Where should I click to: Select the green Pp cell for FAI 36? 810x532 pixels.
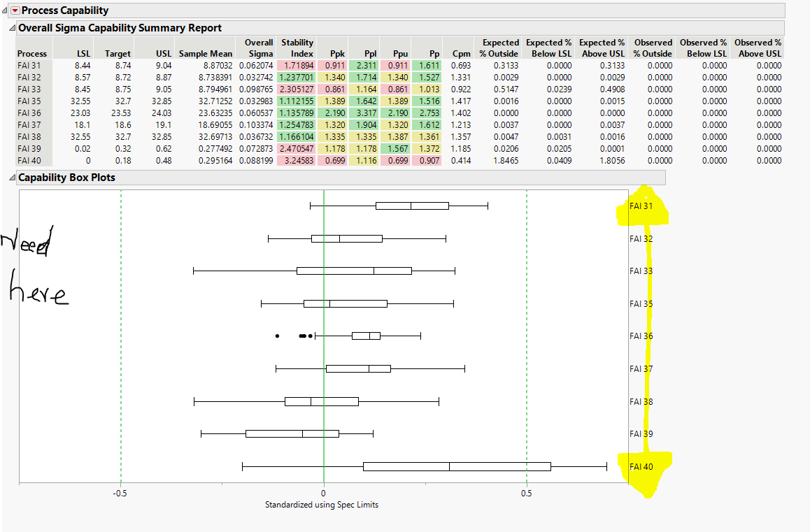click(427, 113)
